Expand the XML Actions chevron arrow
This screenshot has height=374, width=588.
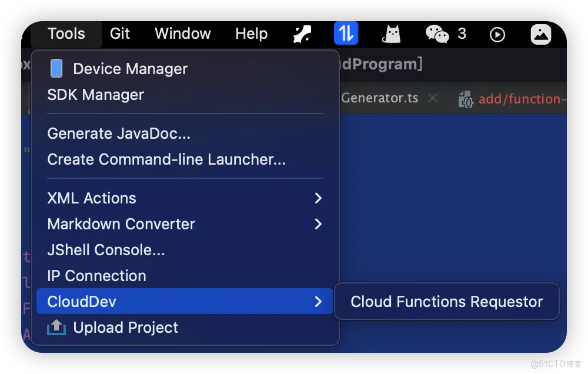[x=318, y=198]
